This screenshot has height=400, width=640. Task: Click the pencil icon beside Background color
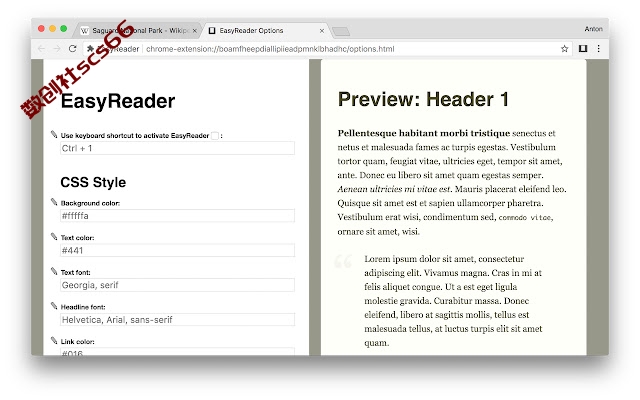(x=54, y=202)
